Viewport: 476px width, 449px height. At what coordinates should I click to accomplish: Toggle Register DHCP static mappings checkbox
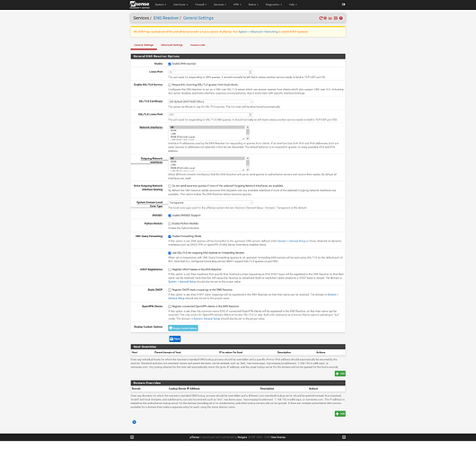tap(170, 290)
